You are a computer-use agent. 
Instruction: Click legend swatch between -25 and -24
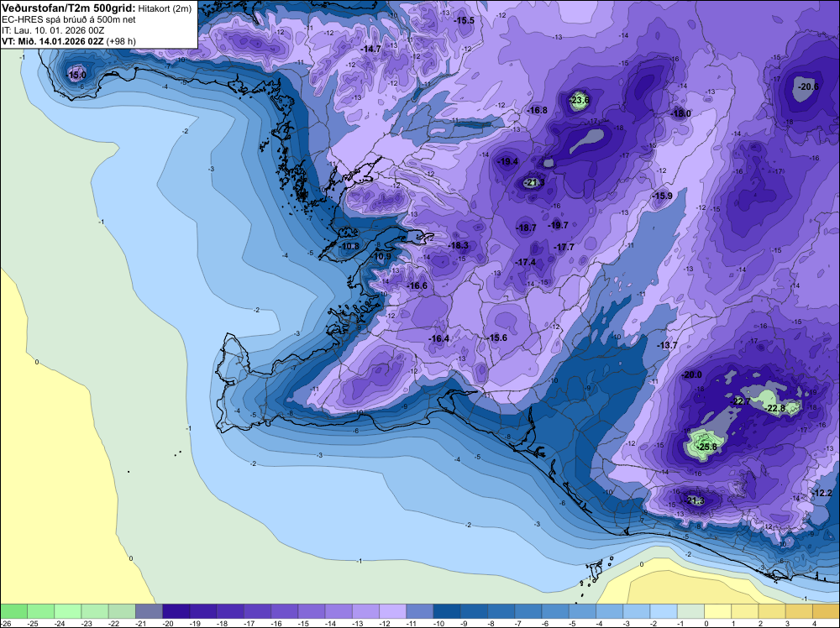click(40, 611)
